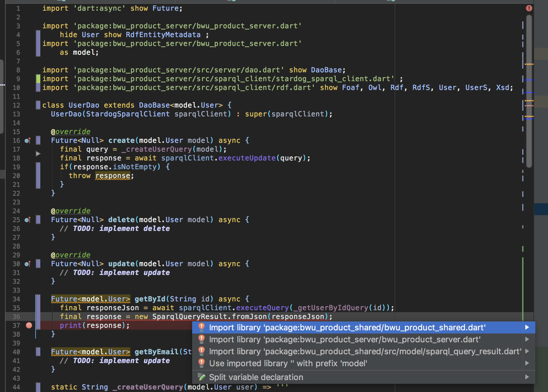The image size is (548, 392).
Task: Click the UserDao class name in the class declaration
Action: click(84, 105)
